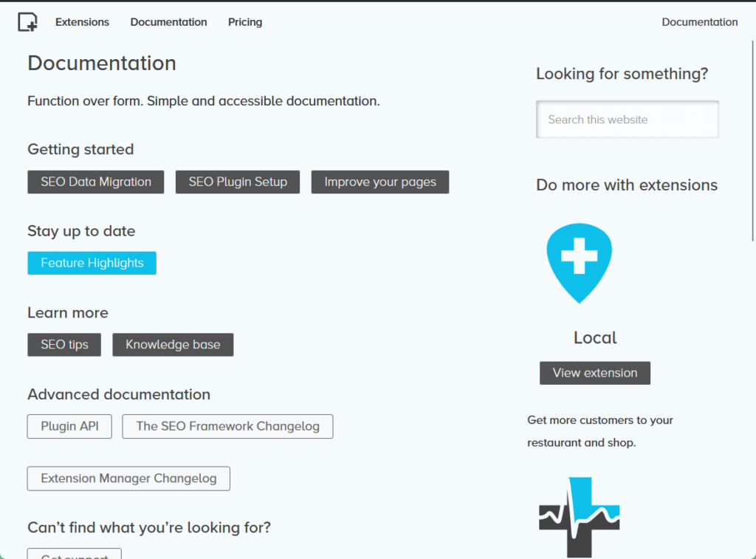Click the Documentation link at top right
Image resolution: width=756 pixels, height=559 pixels.
click(700, 22)
